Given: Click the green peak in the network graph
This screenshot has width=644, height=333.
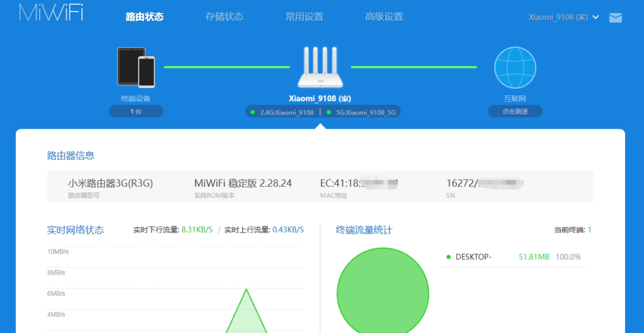Looking at the screenshot, I should 247,312.
